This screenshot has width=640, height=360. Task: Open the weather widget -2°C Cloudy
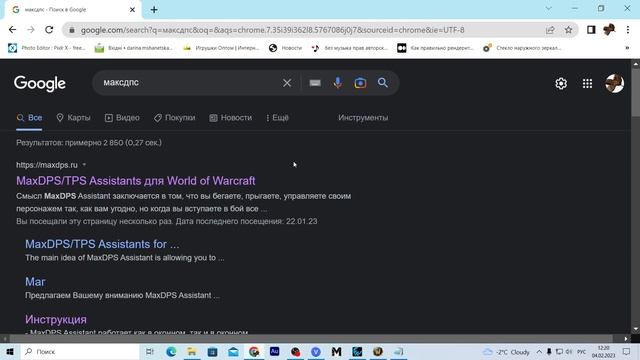(x=506, y=351)
